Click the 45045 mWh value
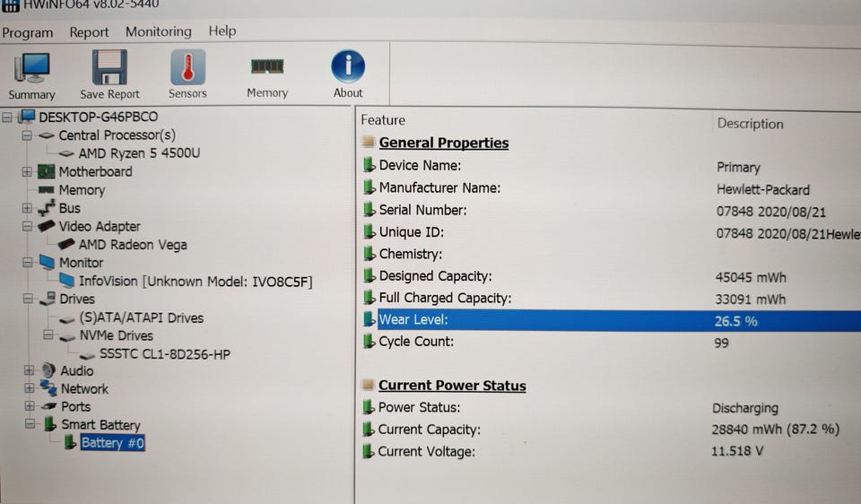Image resolution: width=861 pixels, height=504 pixels. click(750, 277)
